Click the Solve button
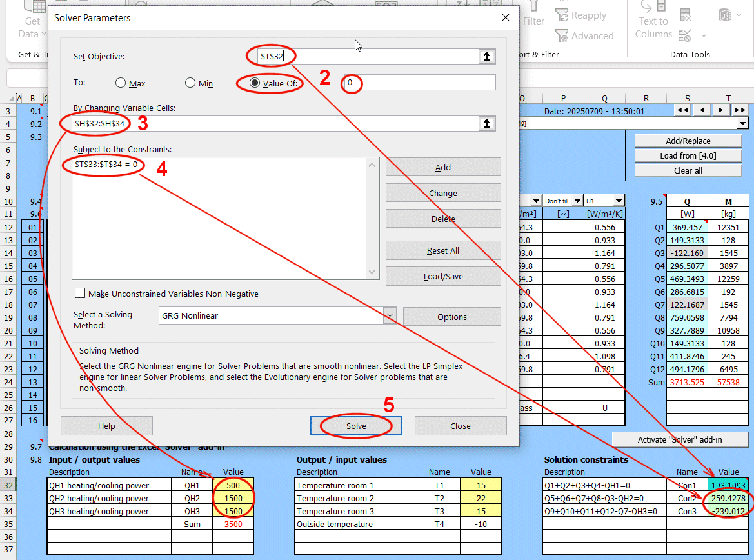Image resolution: width=754 pixels, height=560 pixels. tap(356, 426)
